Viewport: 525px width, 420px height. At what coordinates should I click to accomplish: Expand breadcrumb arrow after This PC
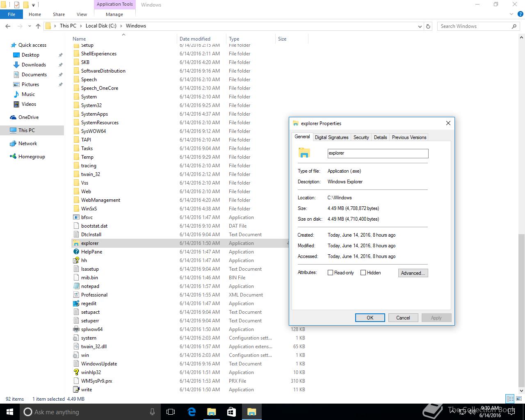tap(81, 26)
